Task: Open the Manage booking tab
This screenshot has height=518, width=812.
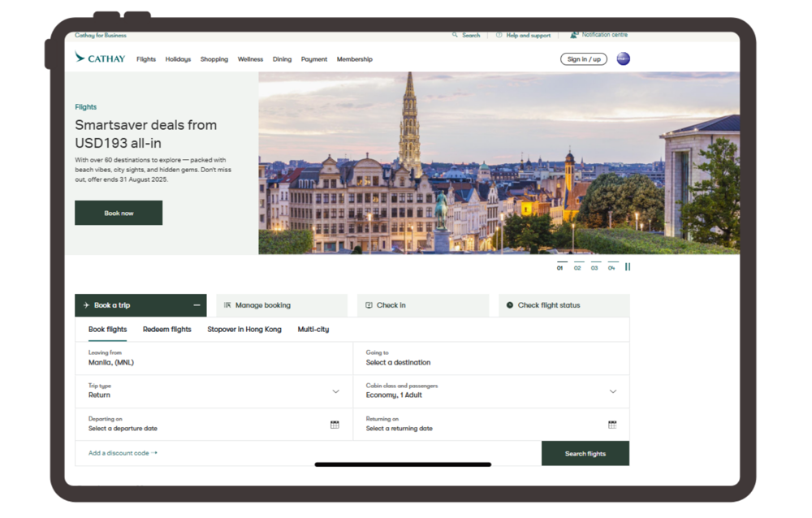Action: pos(281,305)
